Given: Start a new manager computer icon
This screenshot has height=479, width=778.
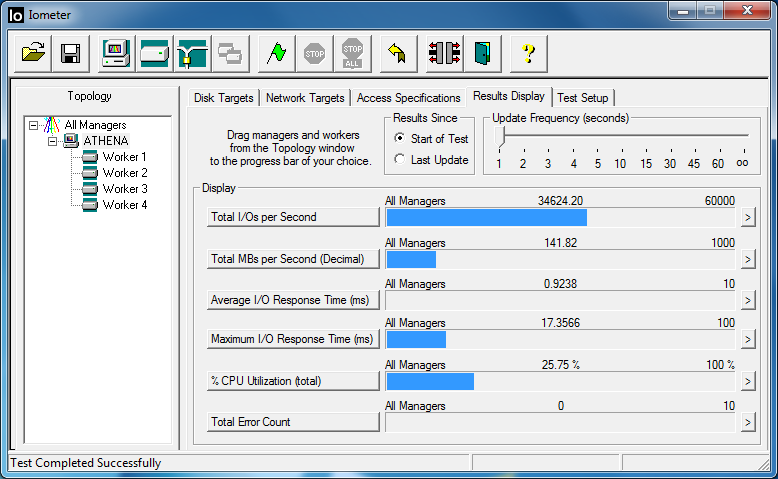Looking at the screenshot, I should (x=116, y=53).
